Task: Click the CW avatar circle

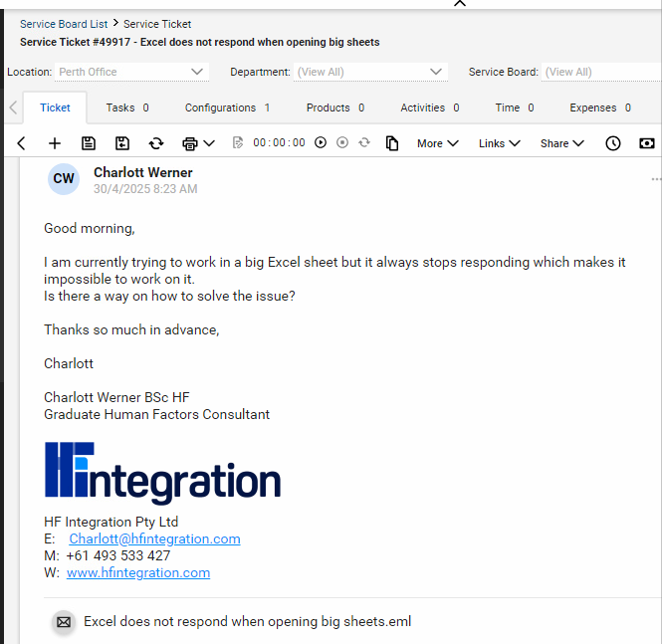Action: point(64,179)
